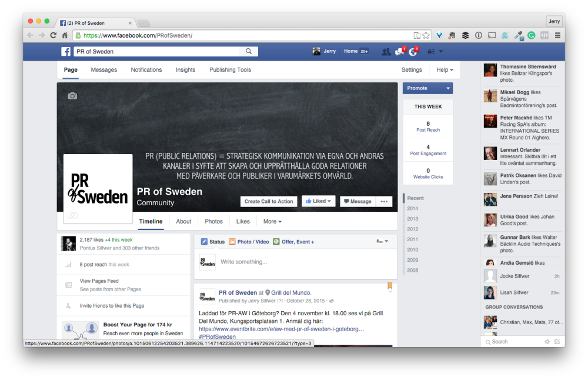Click the reader view icon in address bar
588x380 pixels.
417,35
